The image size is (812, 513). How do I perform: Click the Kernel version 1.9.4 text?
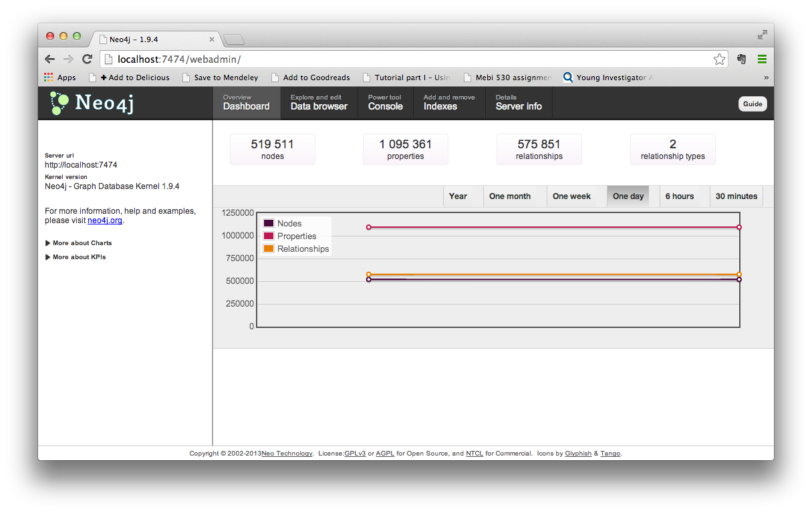coord(112,186)
